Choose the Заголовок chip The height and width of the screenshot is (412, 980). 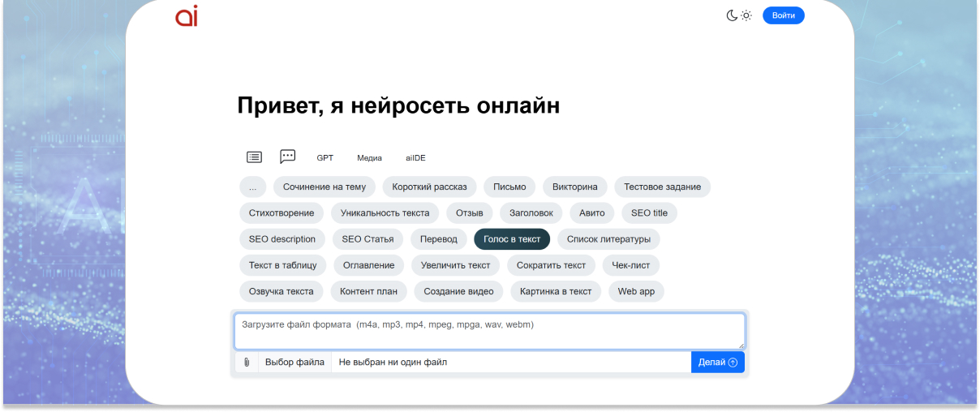pyautogui.click(x=531, y=212)
